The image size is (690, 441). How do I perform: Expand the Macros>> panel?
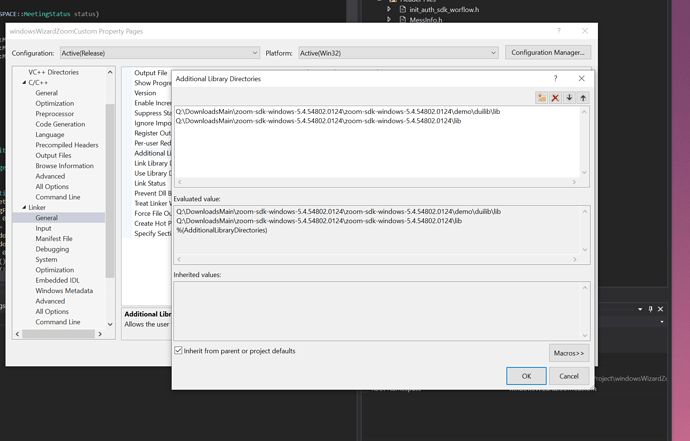click(569, 353)
